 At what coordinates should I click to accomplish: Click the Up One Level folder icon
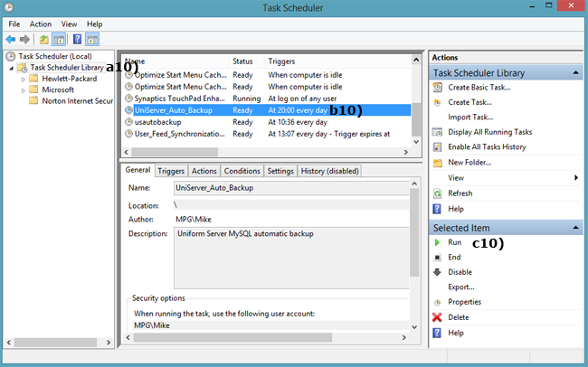[x=43, y=40]
